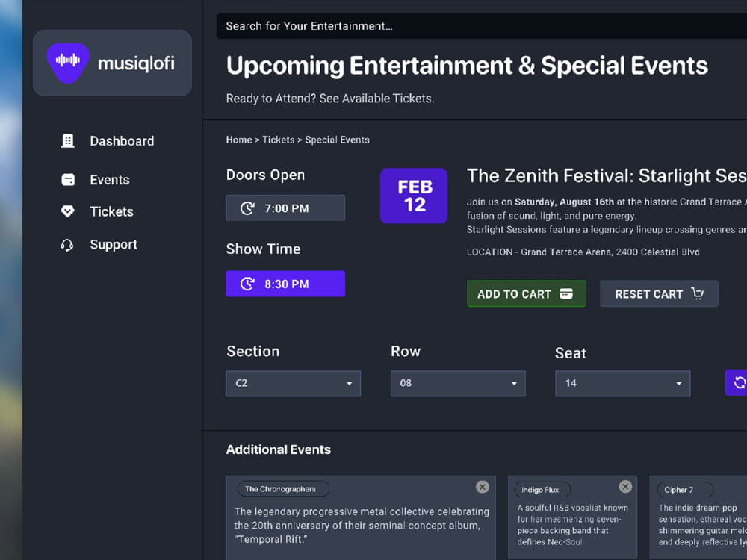Click the Search for Your Entertainment field

point(482,25)
